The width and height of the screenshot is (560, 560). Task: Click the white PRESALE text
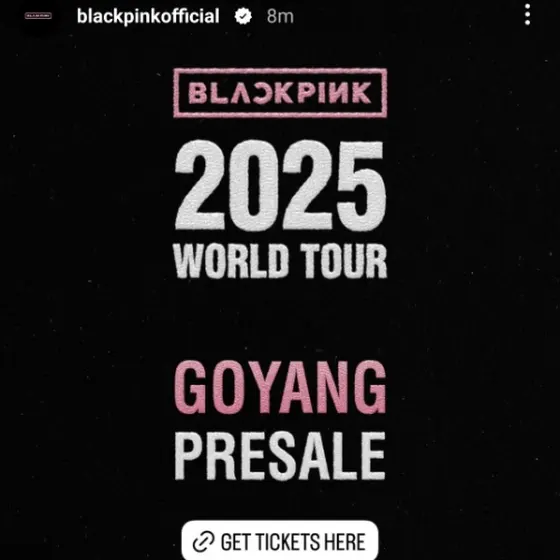click(x=280, y=456)
